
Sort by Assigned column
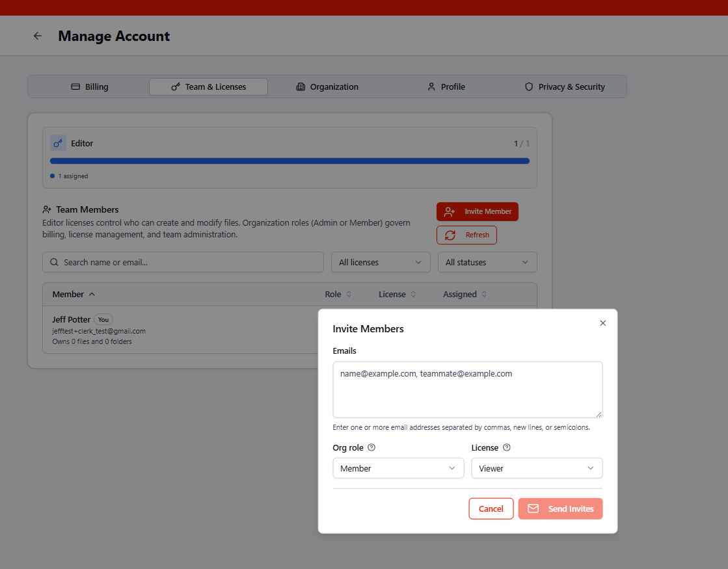465,294
